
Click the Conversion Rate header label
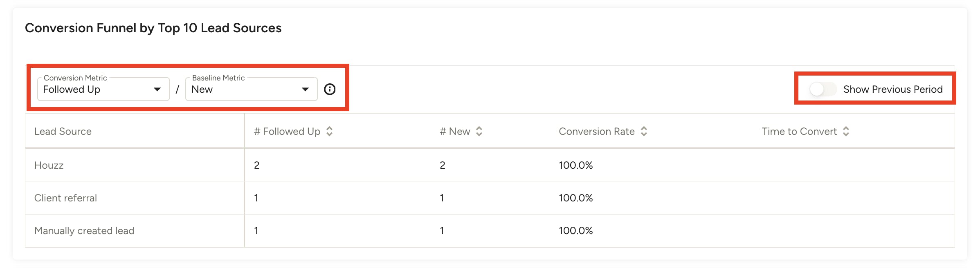(596, 131)
